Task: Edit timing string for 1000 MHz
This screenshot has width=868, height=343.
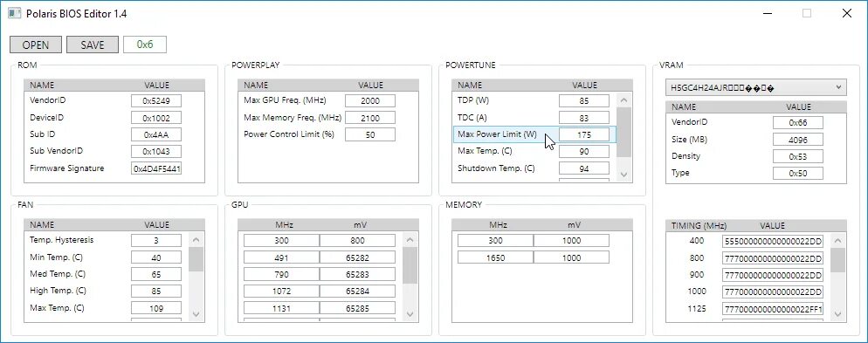Action: 772,292
